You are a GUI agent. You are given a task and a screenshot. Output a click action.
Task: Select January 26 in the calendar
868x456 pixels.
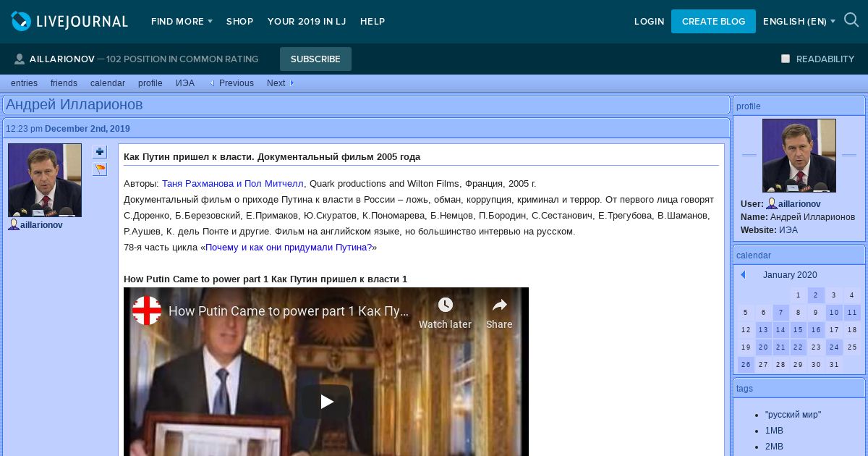[x=746, y=365]
